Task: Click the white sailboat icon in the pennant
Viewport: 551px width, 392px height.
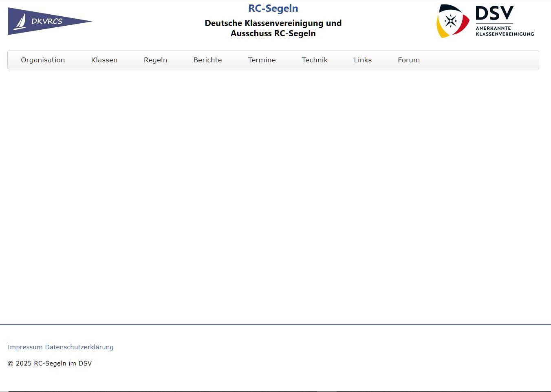Action: click(x=20, y=22)
